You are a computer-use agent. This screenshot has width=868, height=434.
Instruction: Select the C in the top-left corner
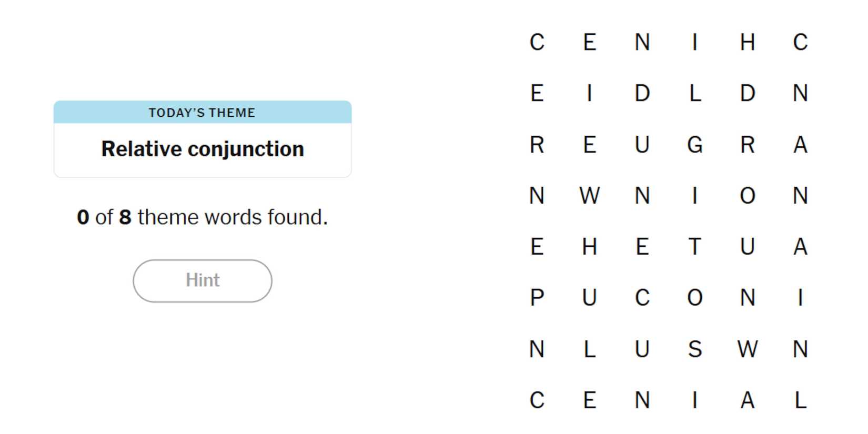point(537,42)
